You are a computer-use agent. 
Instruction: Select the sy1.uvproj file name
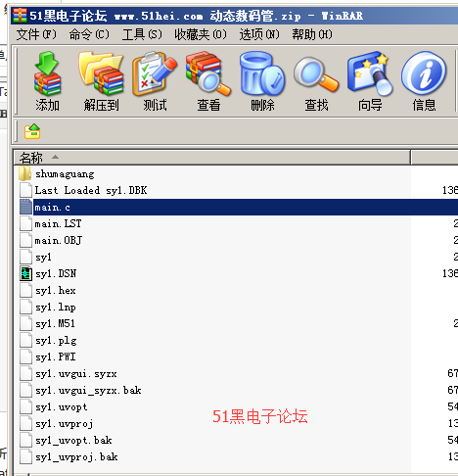point(65,424)
